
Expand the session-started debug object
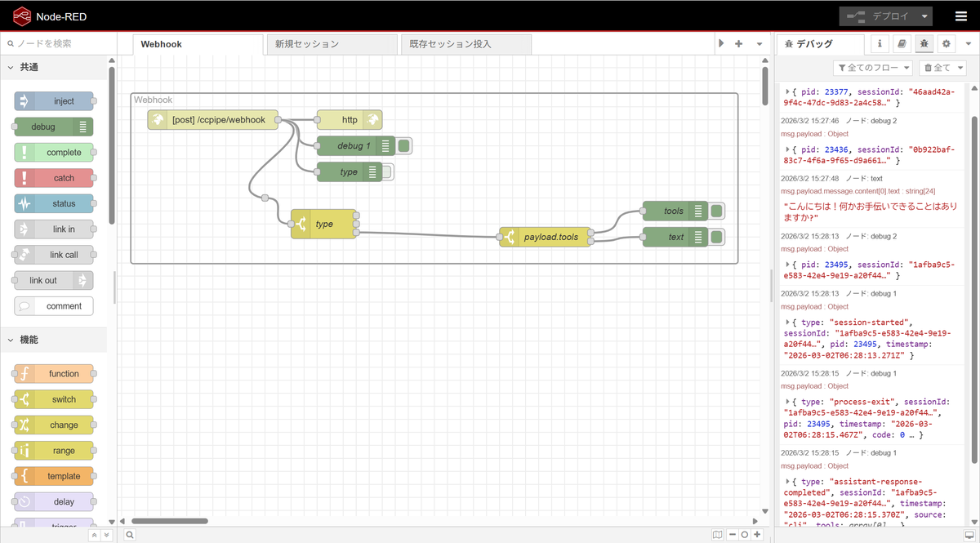point(788,322)
